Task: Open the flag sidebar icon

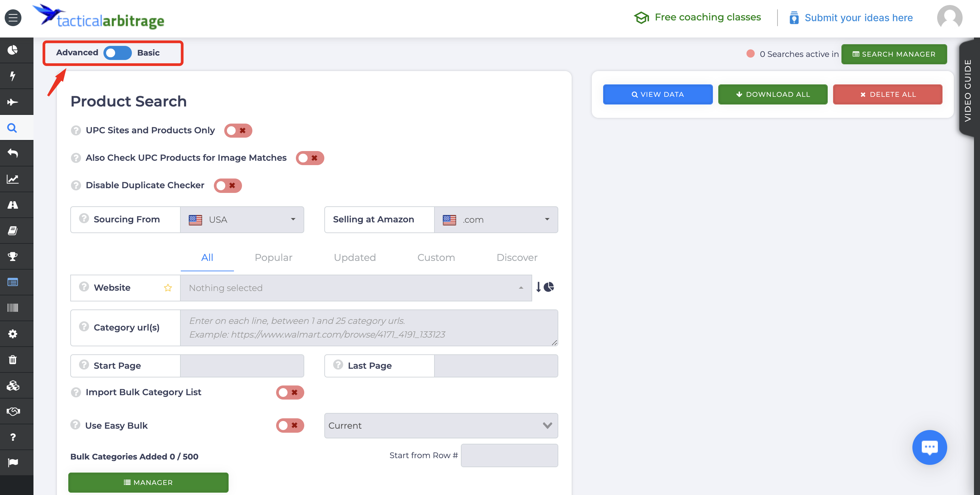Action: tap(13, 462)
